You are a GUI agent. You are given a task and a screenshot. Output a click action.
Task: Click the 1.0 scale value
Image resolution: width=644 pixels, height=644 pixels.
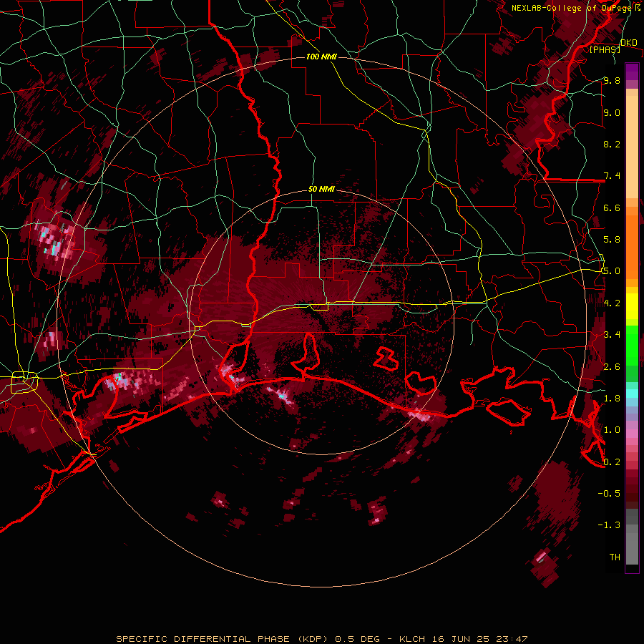(x=612, y=430)
